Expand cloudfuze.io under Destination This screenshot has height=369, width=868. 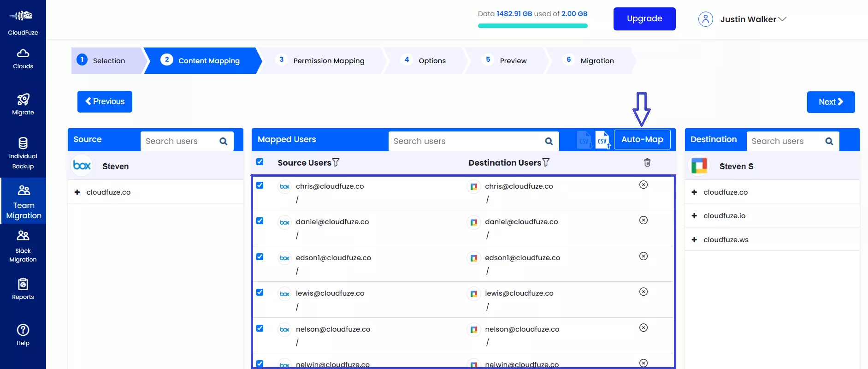click(694, 215)
